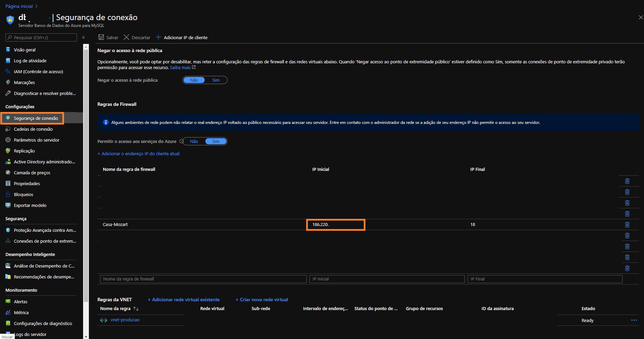Click Proteção Avançada shield icon
The image size is (644, 339).
(8, 230)
